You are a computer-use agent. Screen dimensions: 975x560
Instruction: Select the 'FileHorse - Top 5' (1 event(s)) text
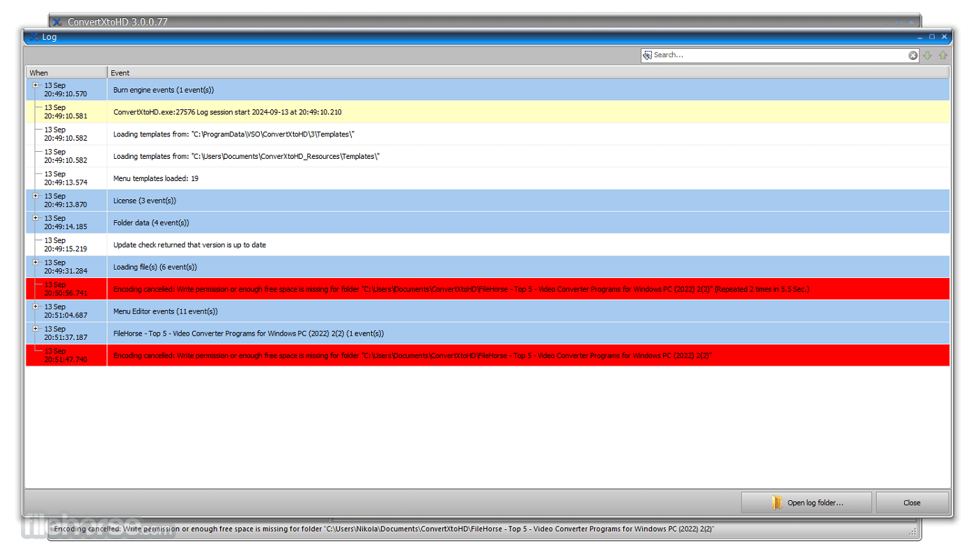(249, 334)
